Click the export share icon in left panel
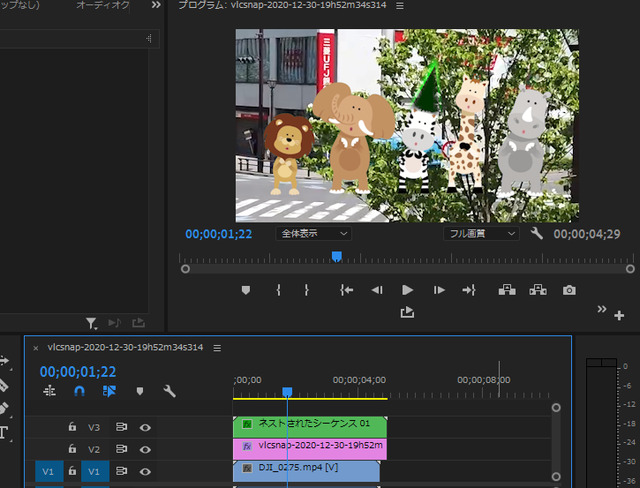The height and width of the screenshot is (488, 640). point(138,323)
